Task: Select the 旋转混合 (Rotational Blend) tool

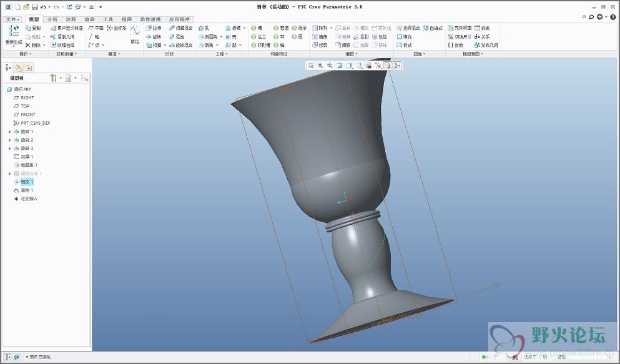Action: 180,46
